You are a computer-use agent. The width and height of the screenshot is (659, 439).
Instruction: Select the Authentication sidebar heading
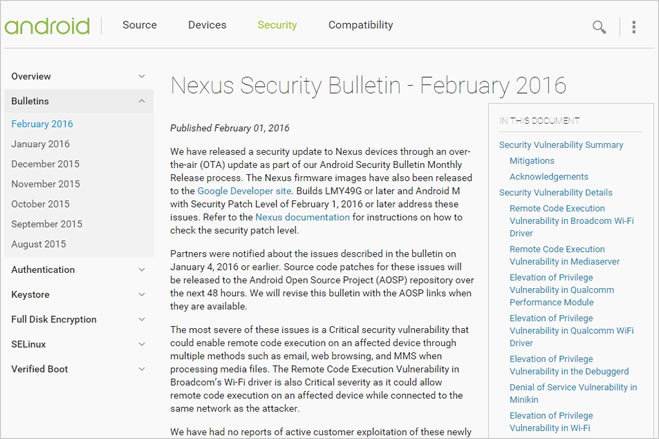(43, 270)
